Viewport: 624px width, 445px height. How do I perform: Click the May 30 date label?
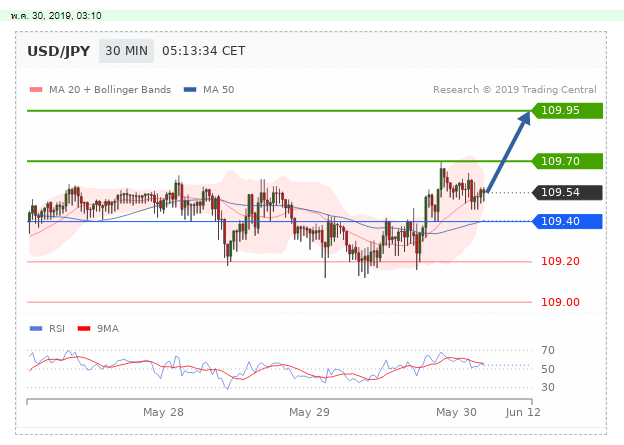click(x=456, y=412)
